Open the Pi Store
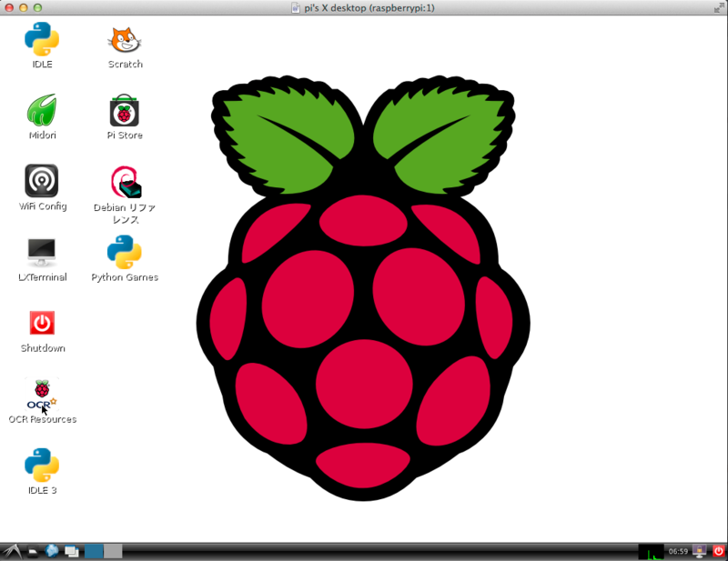This screenshot has width=728, height=561. click(x=125, y=111)
